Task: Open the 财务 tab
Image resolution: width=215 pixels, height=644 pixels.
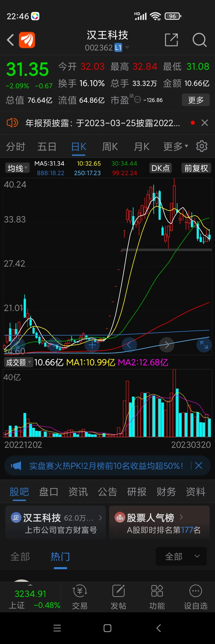Action: click(166, 492)
